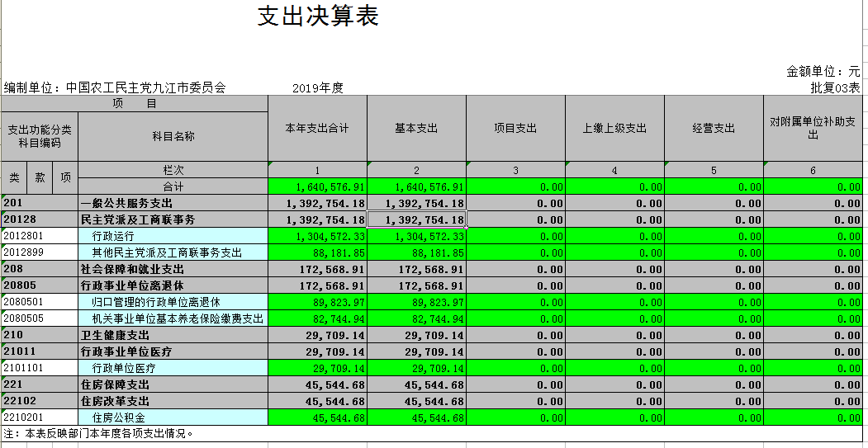
Task: Select the 批复03表 label cell
Action: (x=834, y=87)
